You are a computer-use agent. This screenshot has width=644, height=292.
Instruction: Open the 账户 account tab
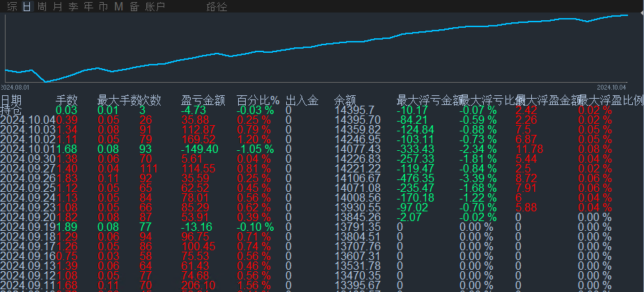(x=155, y=6)
